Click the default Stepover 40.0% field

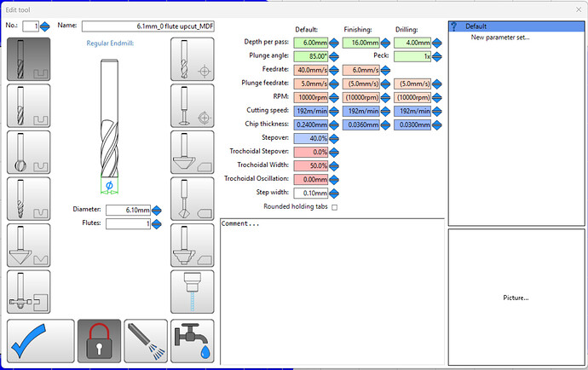coord(311,138)
